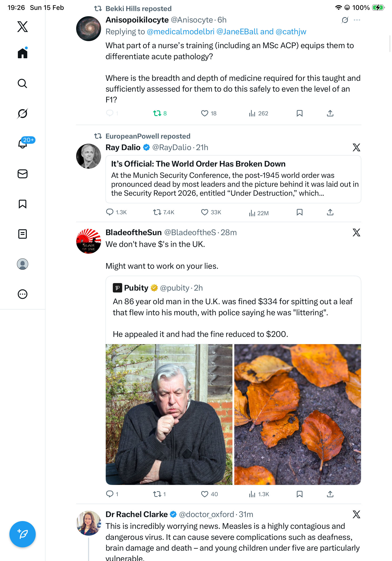
Task: Open the profile avatar in sidebar
Action: coord(23,264)
